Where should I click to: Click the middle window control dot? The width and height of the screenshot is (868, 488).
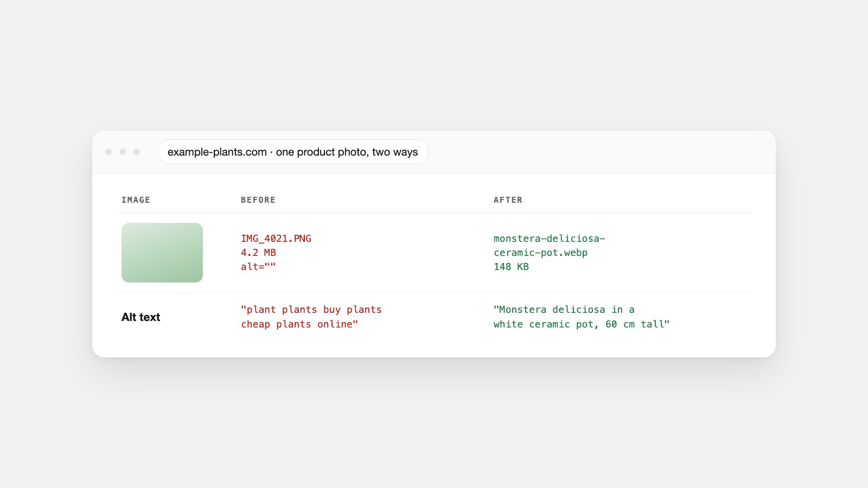coord(123,152)
